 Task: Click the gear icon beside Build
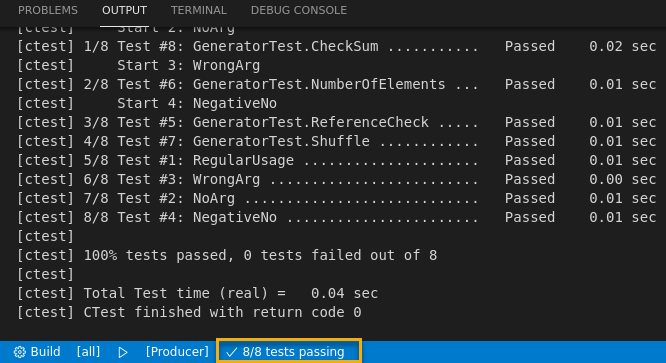[20, 352]
